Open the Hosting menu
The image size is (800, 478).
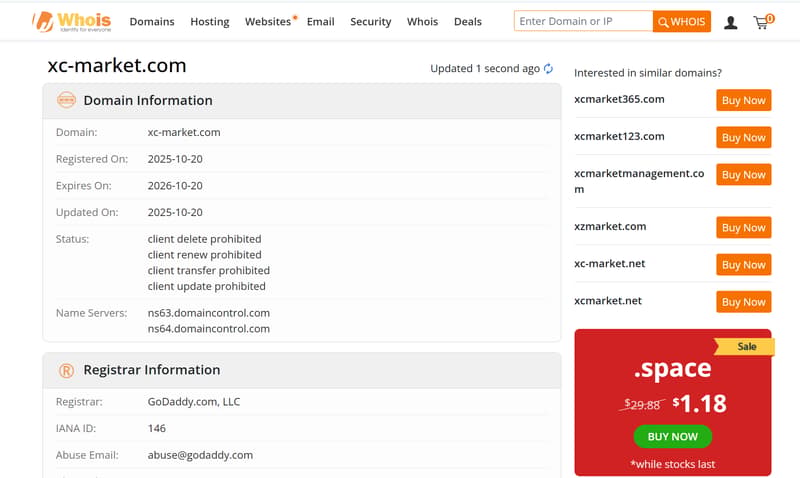coord(210,21)
